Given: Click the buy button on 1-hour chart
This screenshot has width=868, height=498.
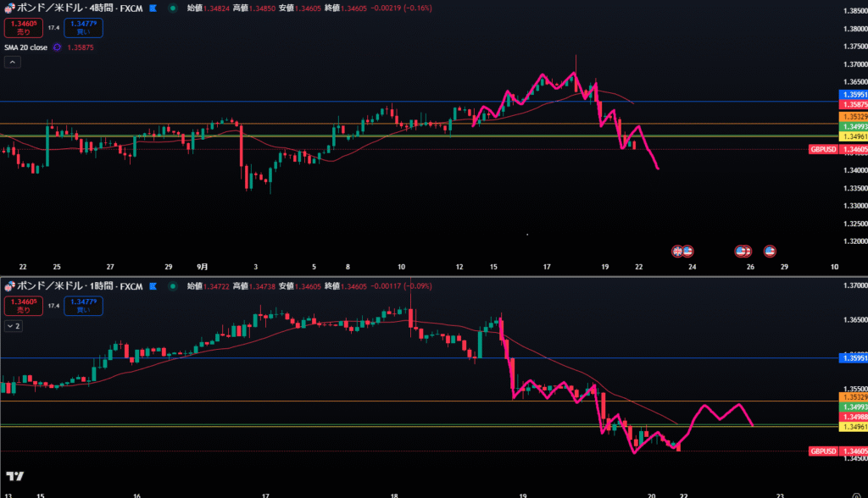Looking at the screenshot, I should coord(83,306).
